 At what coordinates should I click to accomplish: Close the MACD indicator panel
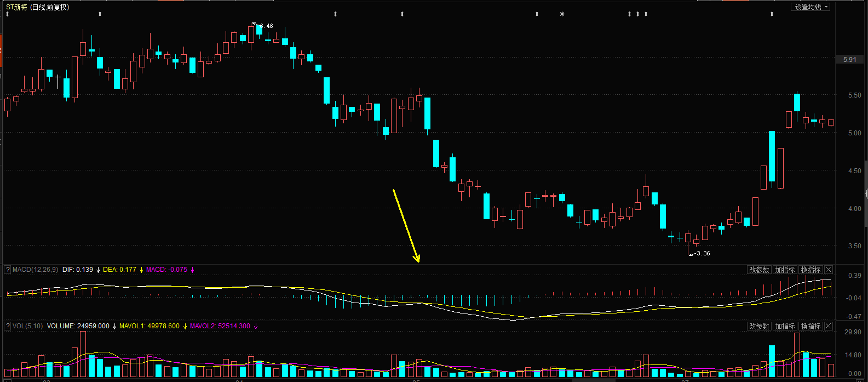point(829,270)
